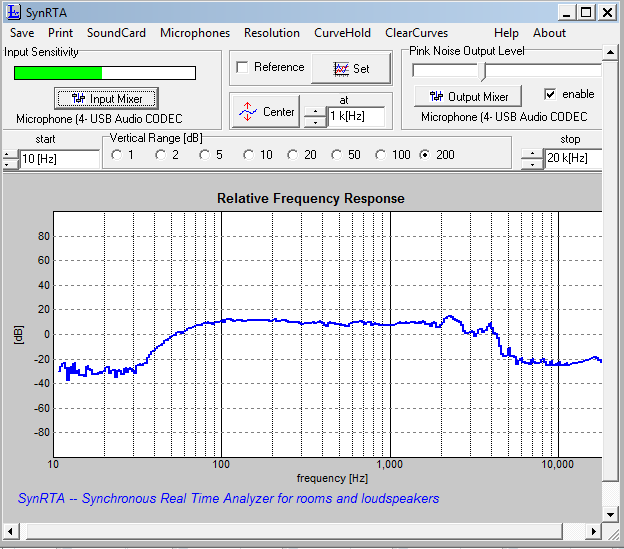The image size is (624, 549).
Task: Click the start frequency field 10 [Hz]
Action: [x=59, y=159]
